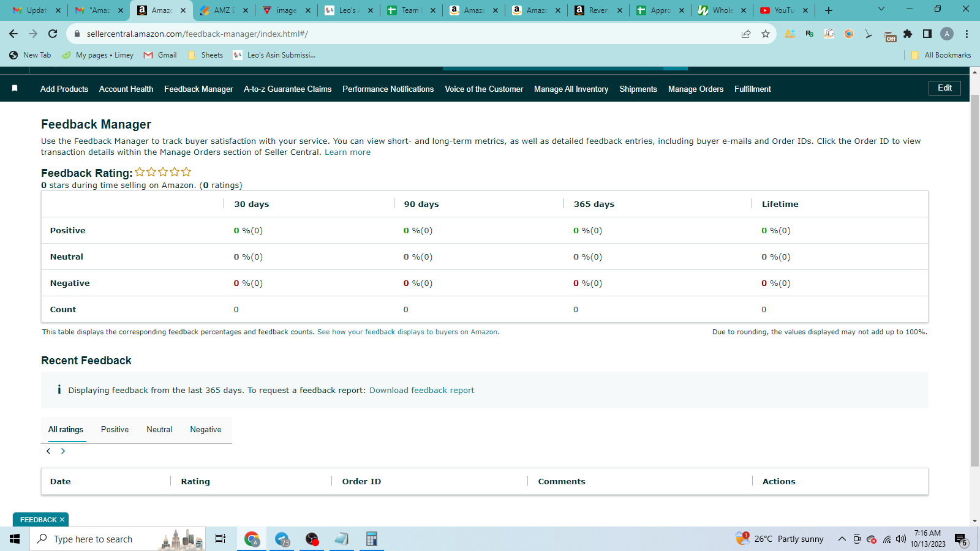Switch to the Negative ratings tab

(x=206, y=429)
